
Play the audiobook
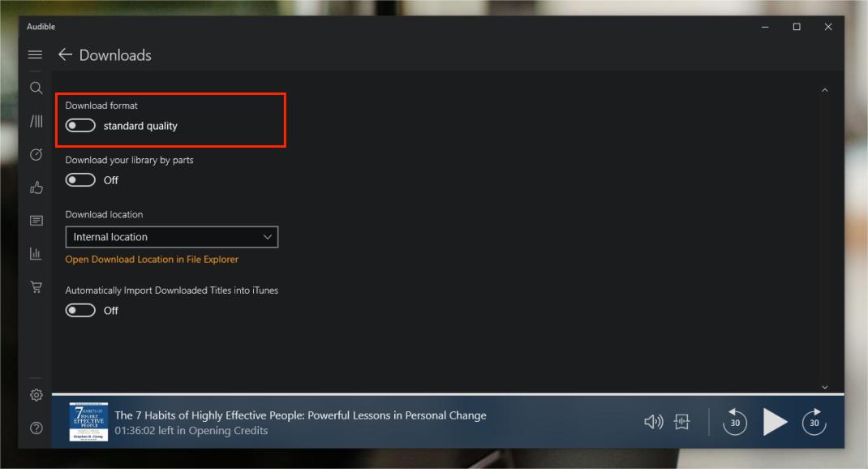click(x=775, y=422)
